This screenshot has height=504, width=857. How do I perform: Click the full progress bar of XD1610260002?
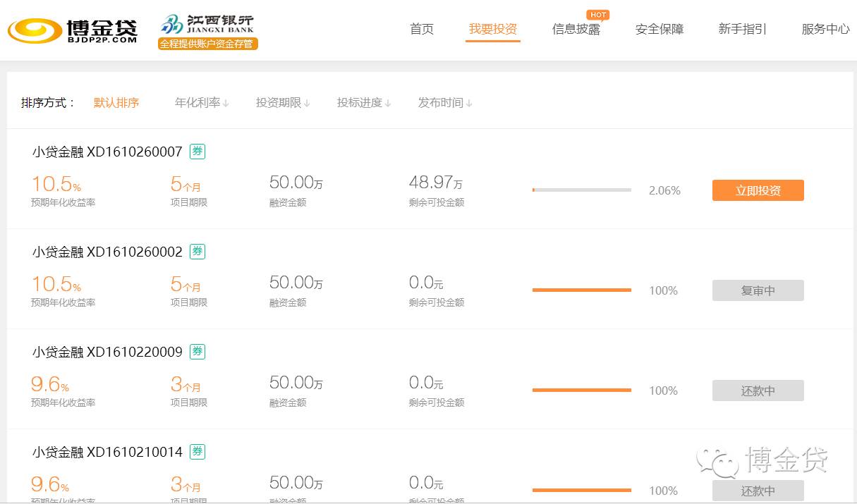click(582, 290)
